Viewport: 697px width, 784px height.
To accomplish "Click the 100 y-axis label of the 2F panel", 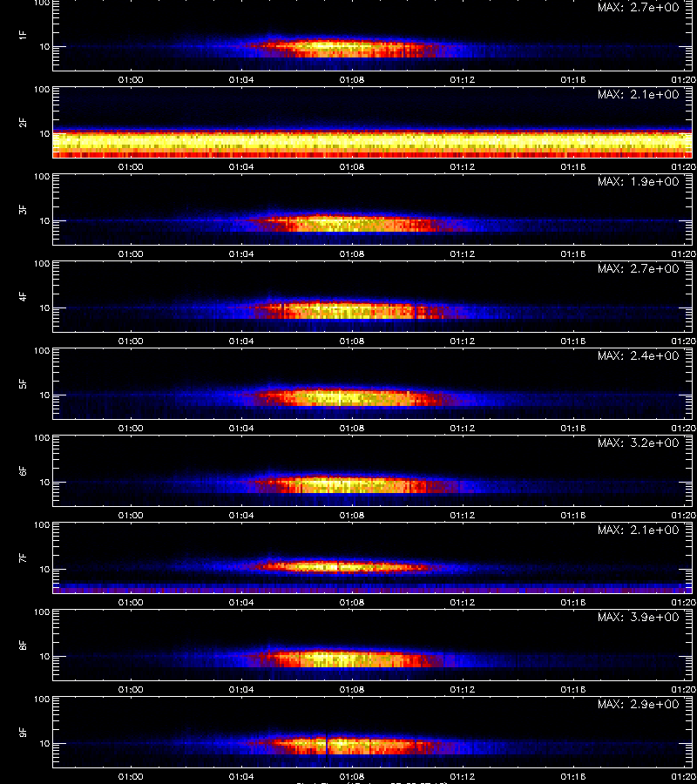I will (42, 90).
